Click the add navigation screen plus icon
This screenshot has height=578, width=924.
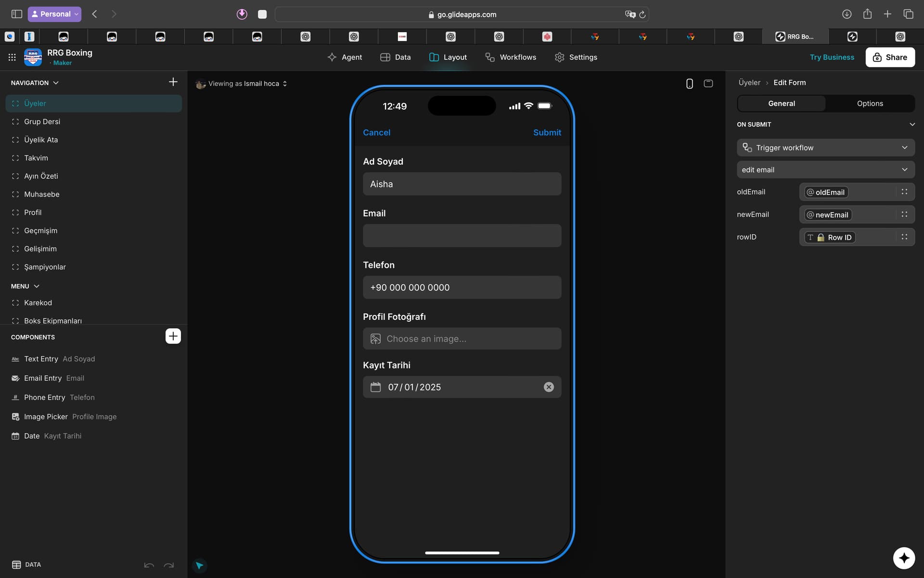pos(173,82)
